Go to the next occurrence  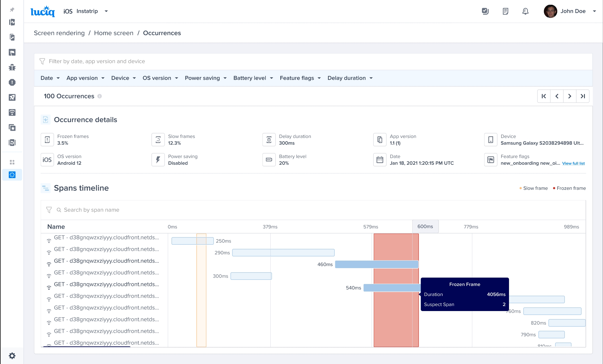tap(570, 96)
